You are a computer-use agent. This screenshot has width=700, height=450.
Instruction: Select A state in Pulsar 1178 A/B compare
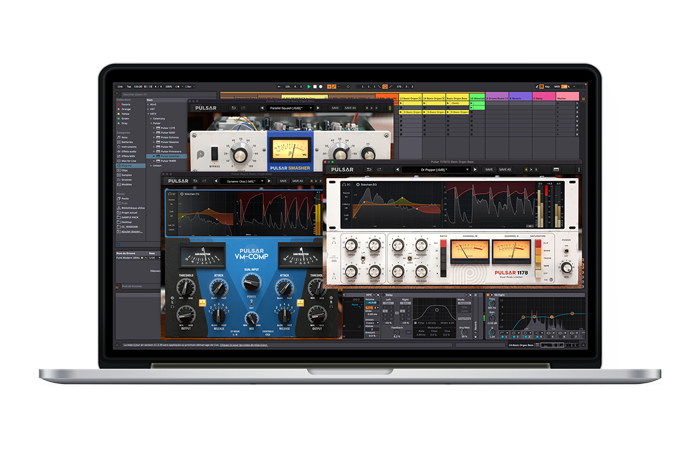(526, 170)
